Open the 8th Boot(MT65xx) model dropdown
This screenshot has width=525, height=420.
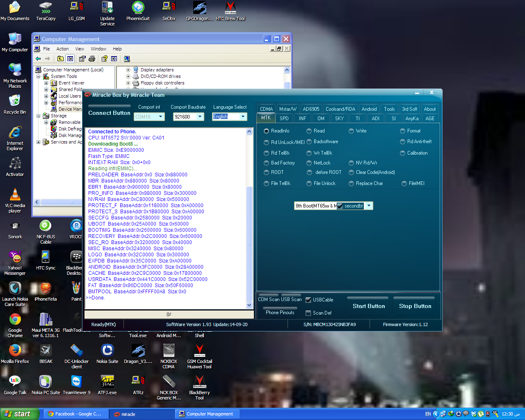[369, 206]
